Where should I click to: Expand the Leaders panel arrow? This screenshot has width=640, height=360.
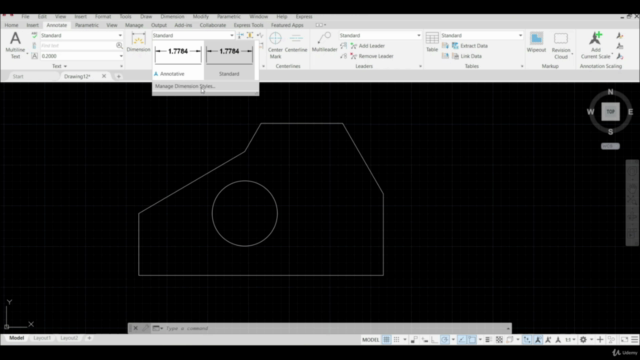point(420,66)
